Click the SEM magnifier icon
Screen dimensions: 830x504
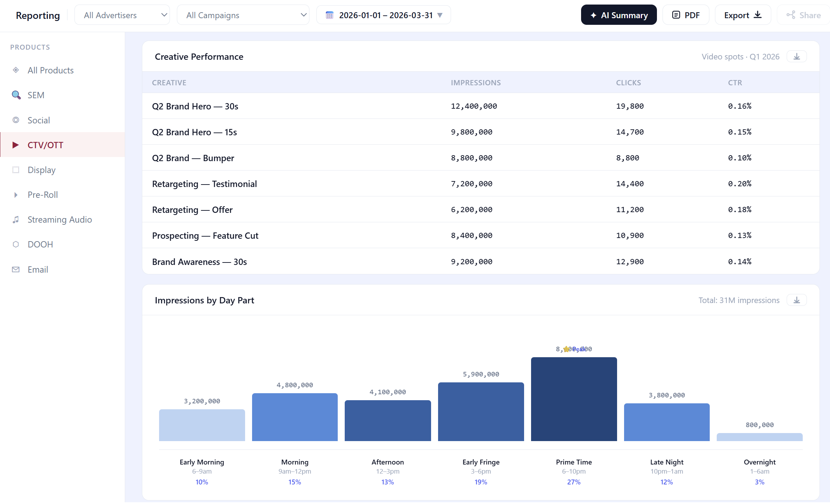[16, 95]
